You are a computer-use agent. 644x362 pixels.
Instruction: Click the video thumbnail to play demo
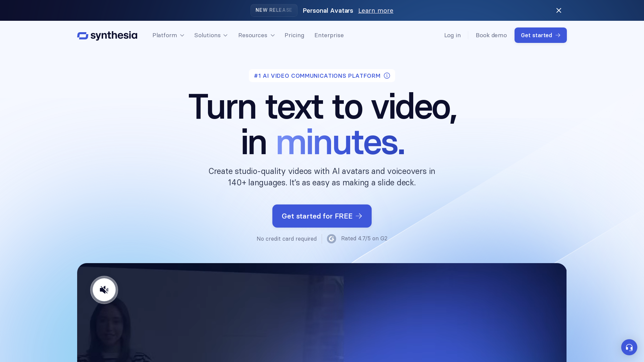pyautogui.click(x=322, y=312)
